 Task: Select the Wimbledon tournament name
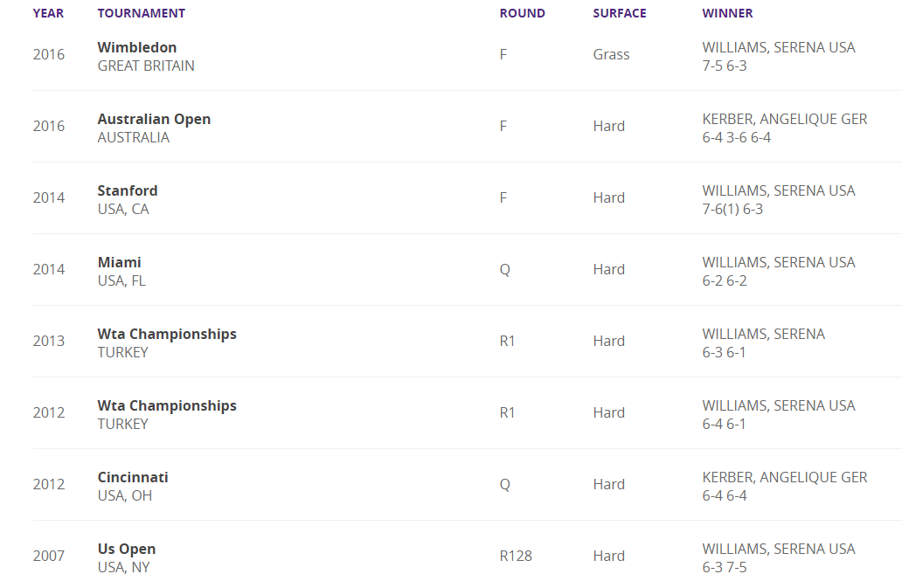[x=137, y=47]
